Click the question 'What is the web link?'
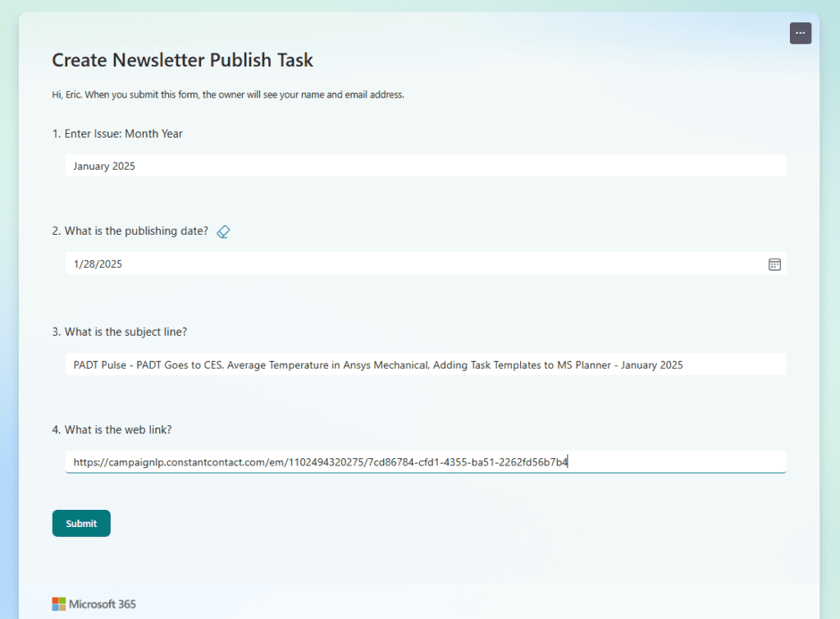 coord(118,430)
